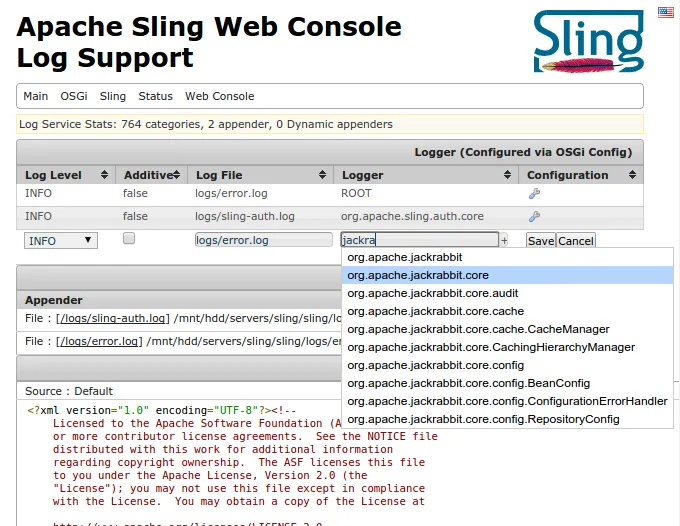The width and height of the screenshot is (680, 526).
Task: Toggle the Additive checkbox for the new logger
Action: point(129,238)
